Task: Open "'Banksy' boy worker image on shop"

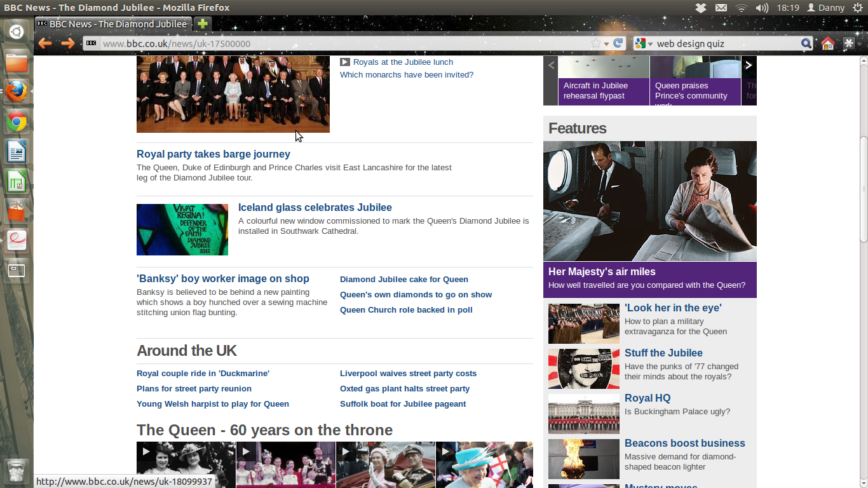Action: coord(223,278)
